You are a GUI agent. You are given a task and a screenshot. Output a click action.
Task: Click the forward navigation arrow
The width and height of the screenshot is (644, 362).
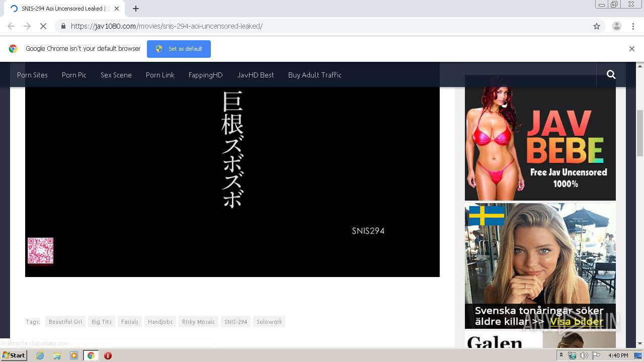pos(27,26)
